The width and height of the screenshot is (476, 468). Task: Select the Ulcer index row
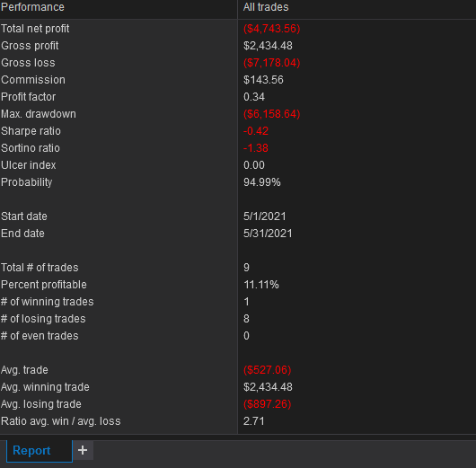(238, 165)
